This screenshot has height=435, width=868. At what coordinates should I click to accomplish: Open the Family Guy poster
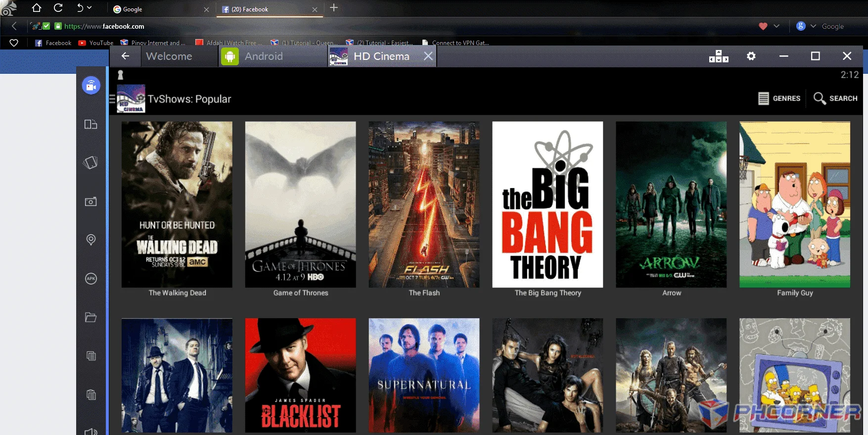point(795,204)
